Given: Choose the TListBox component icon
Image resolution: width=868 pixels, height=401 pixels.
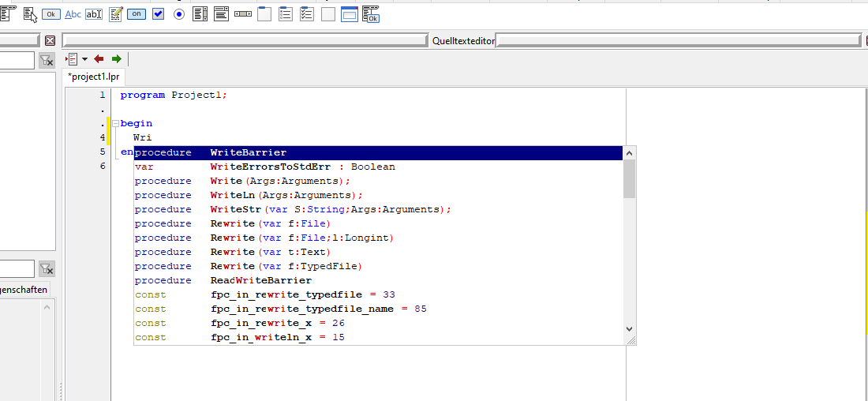Looking at the screenshot, I should coord(200,14).
